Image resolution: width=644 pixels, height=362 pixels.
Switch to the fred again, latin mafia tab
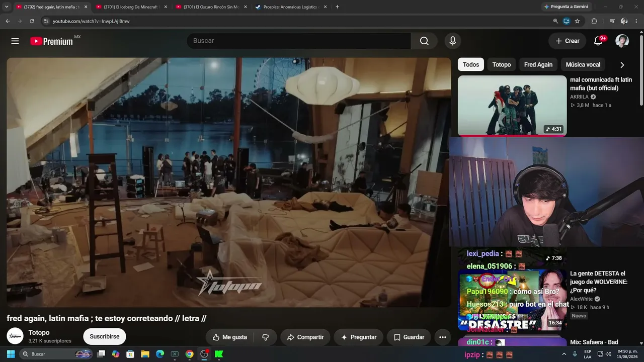[52, 7]
